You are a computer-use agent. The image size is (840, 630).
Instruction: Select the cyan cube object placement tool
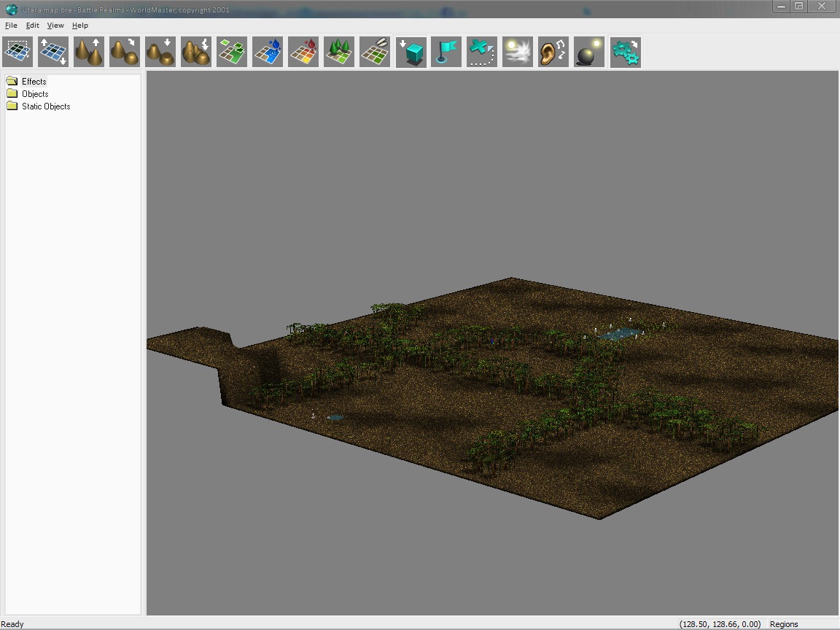(411, 52)
